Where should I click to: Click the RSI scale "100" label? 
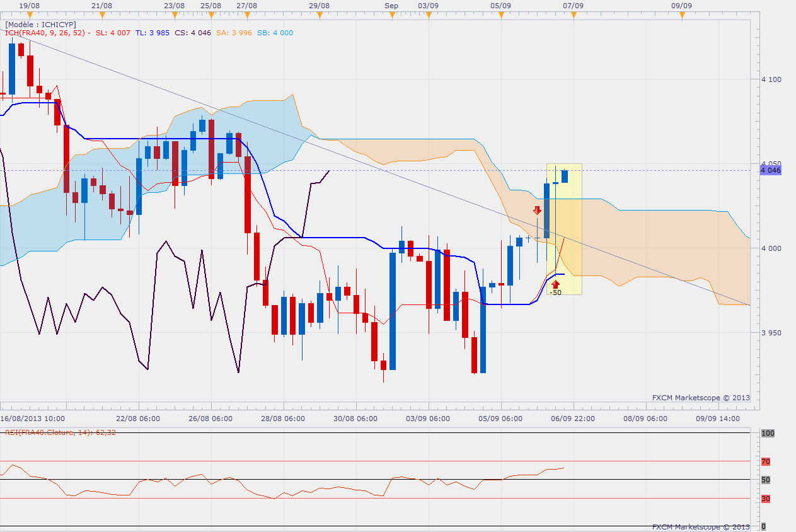pyautogui.click(x=768, y=434)
